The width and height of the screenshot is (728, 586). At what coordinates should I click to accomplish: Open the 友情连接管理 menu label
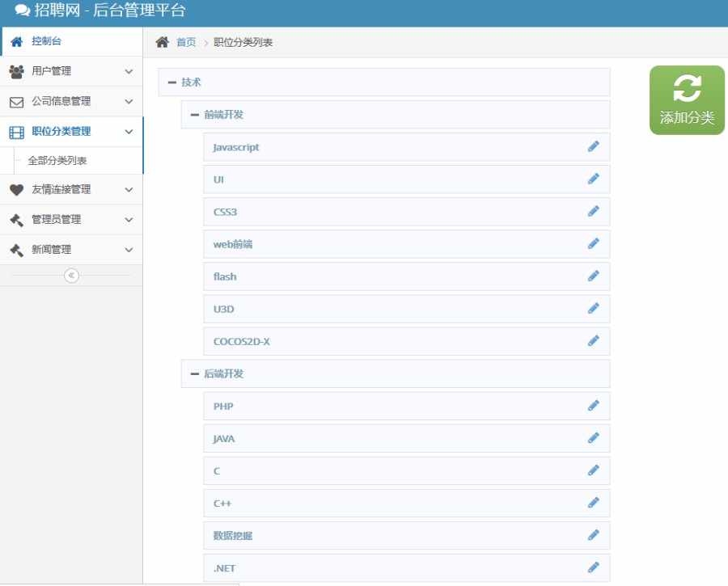(61, 189)
